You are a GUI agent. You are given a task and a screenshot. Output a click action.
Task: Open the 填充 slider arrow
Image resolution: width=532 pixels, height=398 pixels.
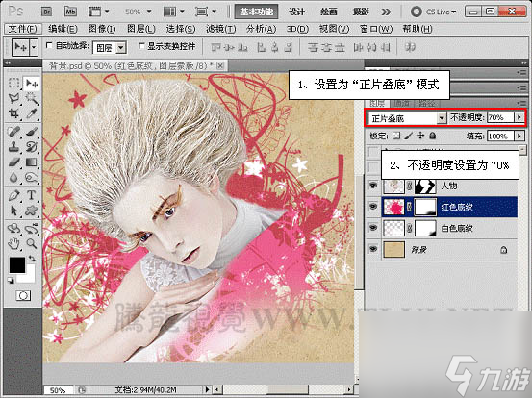click(x=519, y=136)
